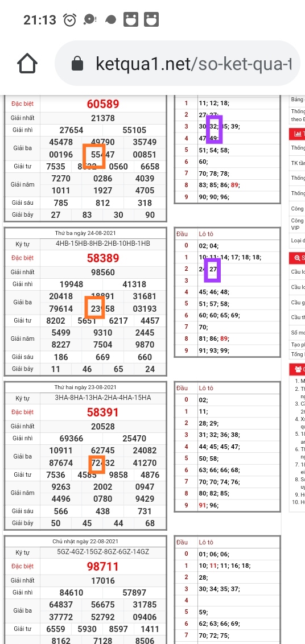Select code string 3HA-8HA-13HA-2HA-4HA-15HA

tap(103, 398)
